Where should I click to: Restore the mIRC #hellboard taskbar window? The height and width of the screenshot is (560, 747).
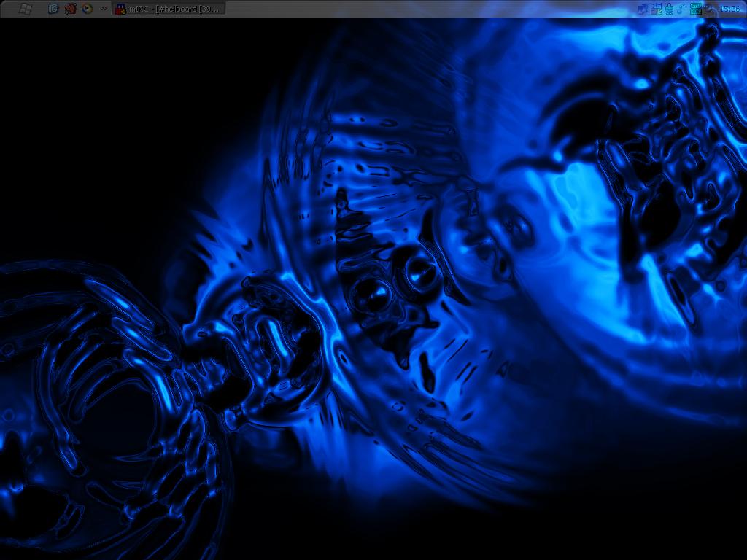pos(175,9)
